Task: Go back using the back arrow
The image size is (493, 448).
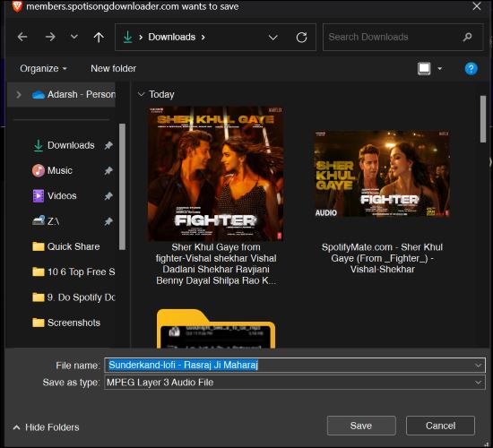Action: pos(22,37)
